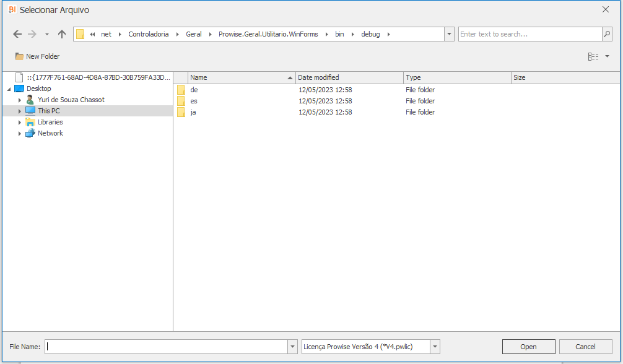
Task: Show hidden path segments chevron before net
Action: (92, 34)
